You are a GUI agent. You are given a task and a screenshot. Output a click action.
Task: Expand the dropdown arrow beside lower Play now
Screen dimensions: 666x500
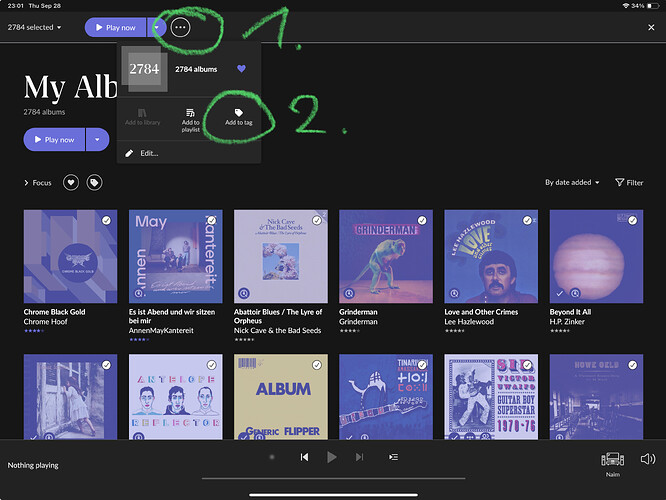(97, 140)
